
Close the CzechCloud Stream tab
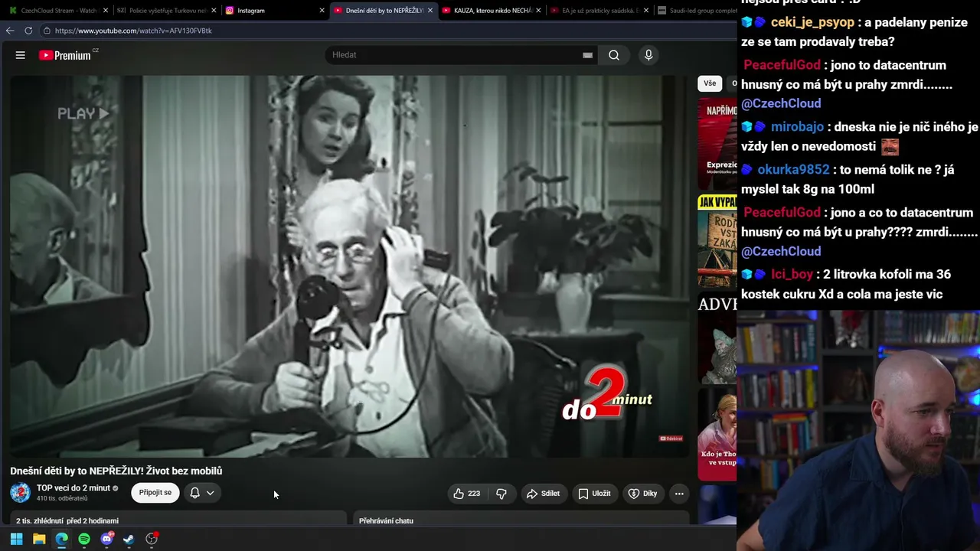click(104, 11)
